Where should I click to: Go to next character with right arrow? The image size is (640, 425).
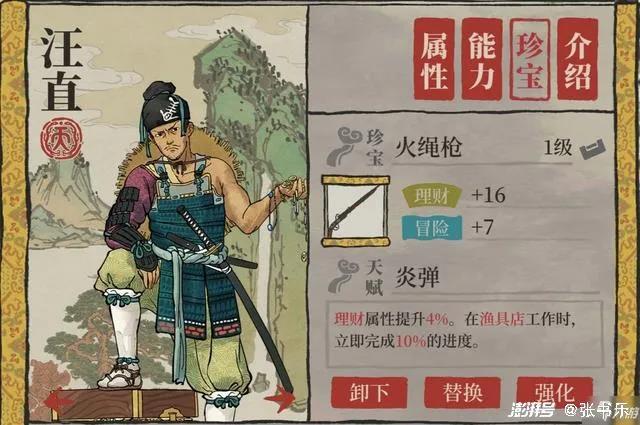(279, 397)
